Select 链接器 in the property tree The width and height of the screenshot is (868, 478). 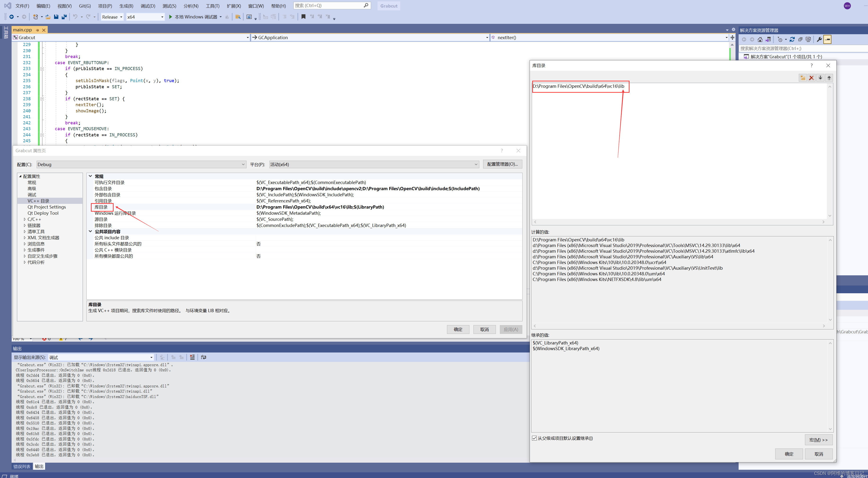click(34, 225)
